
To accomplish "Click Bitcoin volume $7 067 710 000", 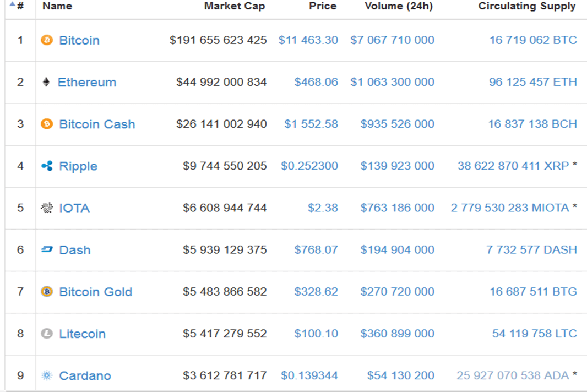I will point(392,40).
